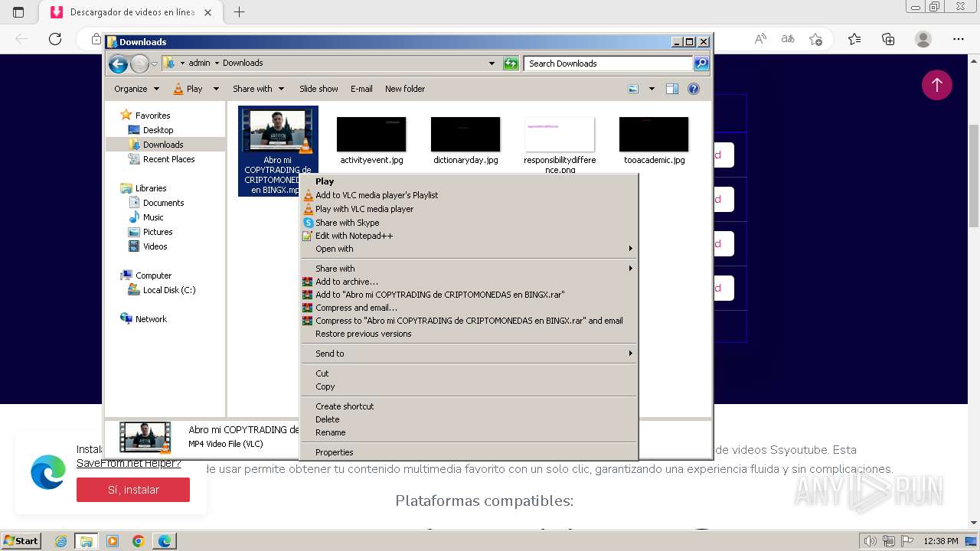Select Local Disk (C:) in navigation pane
The height and width of the screenshot is (551, 980).
[168, 290]
